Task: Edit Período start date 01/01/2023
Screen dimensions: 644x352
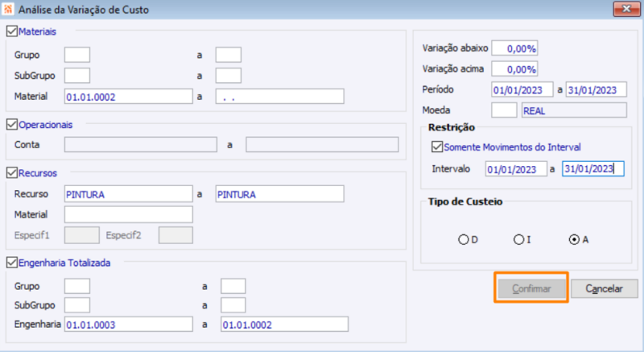Action: [x=522, y=89]
